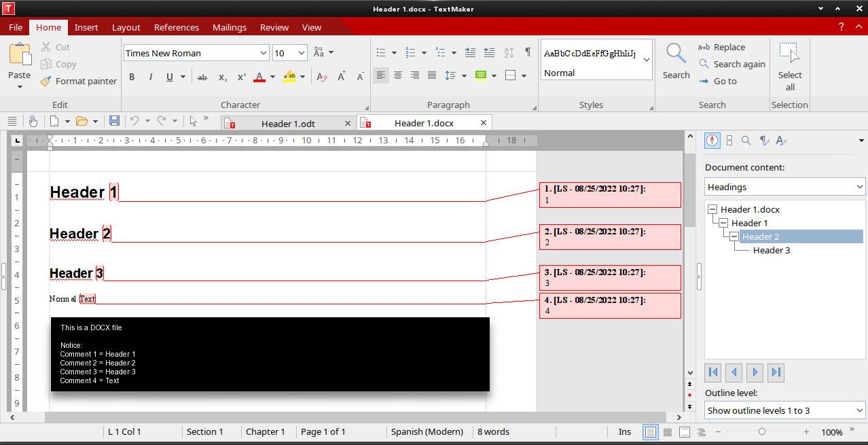
Task: Click the Replace button
Action: pyautogui.click(x=722, y=47)
